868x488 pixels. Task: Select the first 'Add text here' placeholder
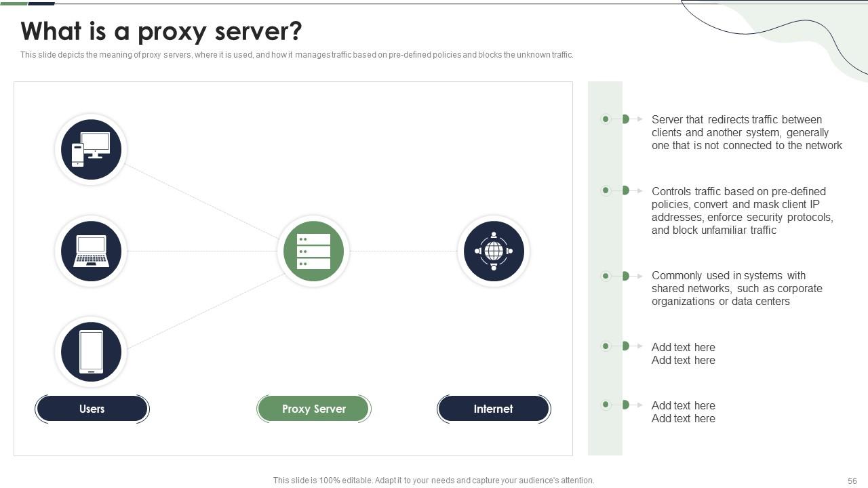click(683, 353)
